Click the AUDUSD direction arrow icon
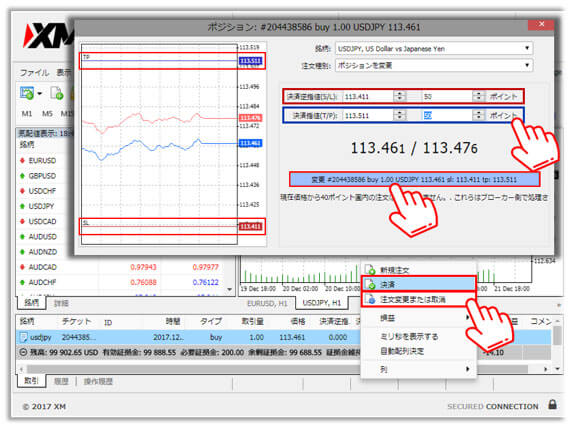The height and width of the screenshot is (429, 570). pyautogui.click(x=23, y=237)
